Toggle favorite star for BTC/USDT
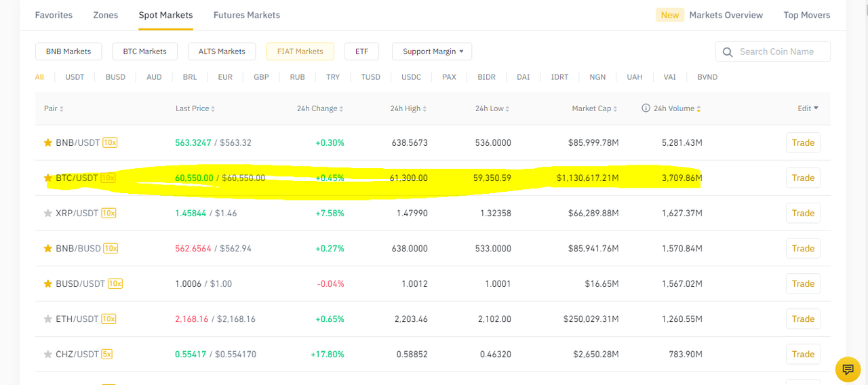 tap(47, 178)
